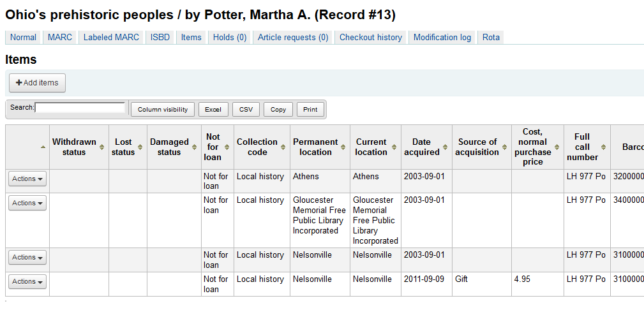Viewport: 644px width, 310px height.
Task: Sort by Collection code column arrows
Action: 283,147
